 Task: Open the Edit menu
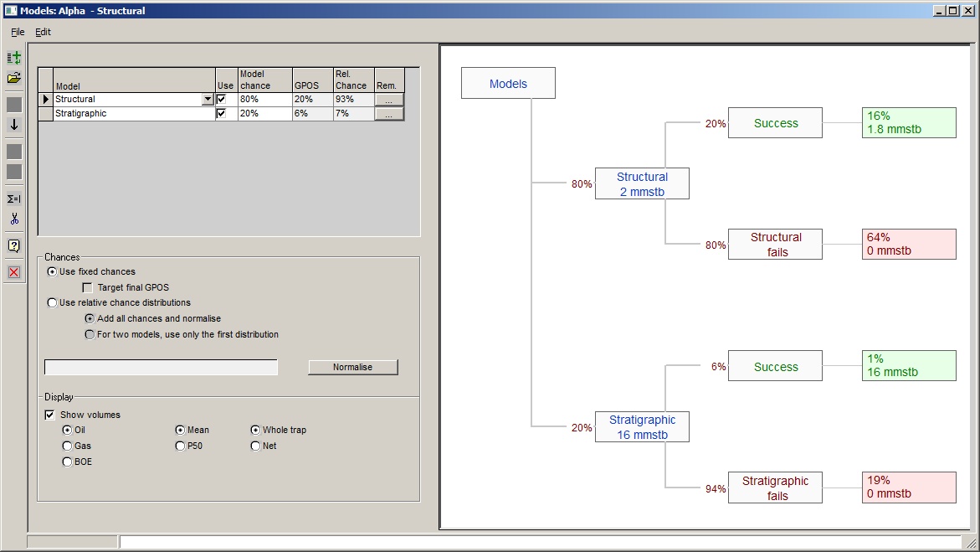tap(43, 32)
